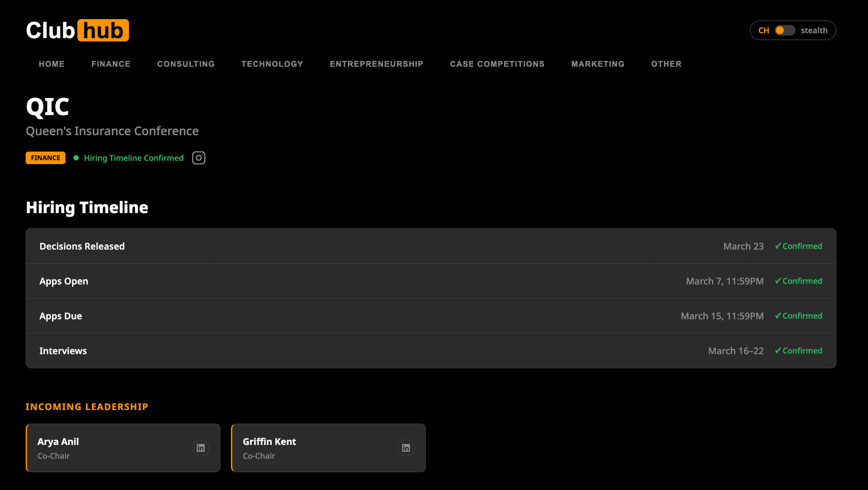Viewport: 868px width, 490px height.
Task: Open the QIC Instagram page
Action: point(199,158)
